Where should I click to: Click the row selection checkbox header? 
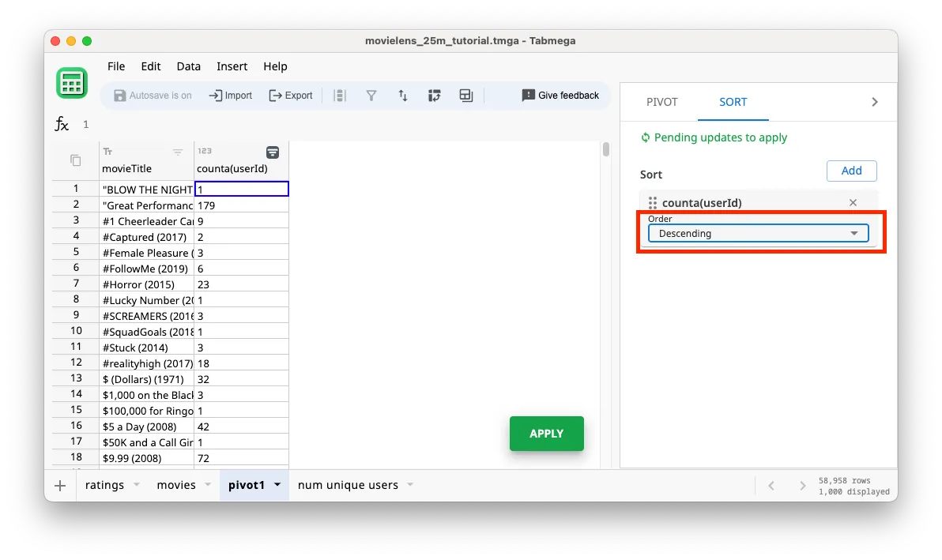tap(74, 160)
